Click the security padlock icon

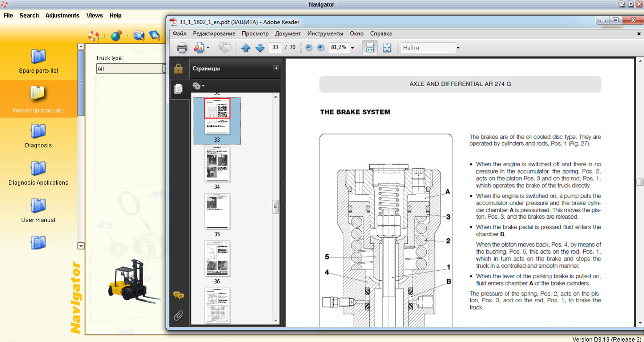[x=178, y=69]
